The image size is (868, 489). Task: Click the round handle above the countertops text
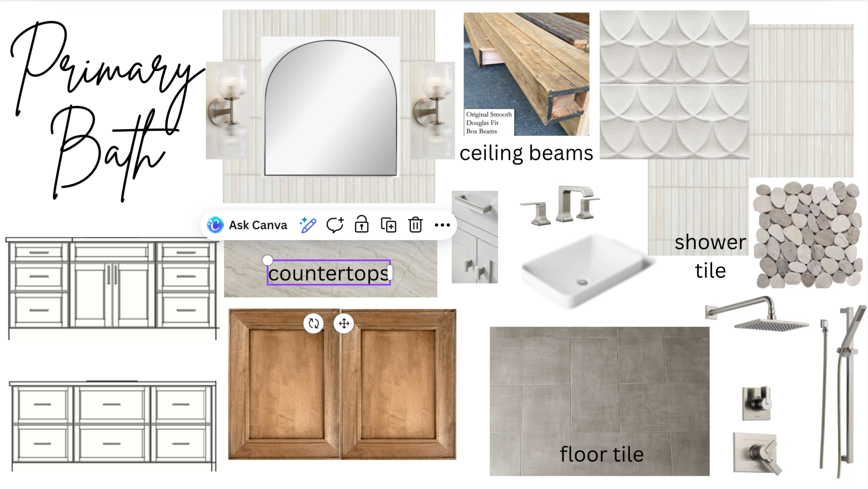[268, 260]
